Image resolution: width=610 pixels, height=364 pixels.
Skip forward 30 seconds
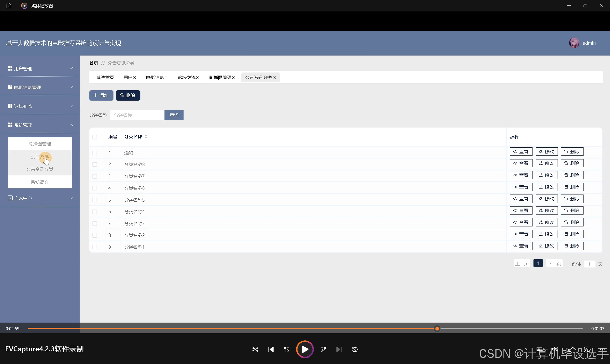tap(323, 349)
